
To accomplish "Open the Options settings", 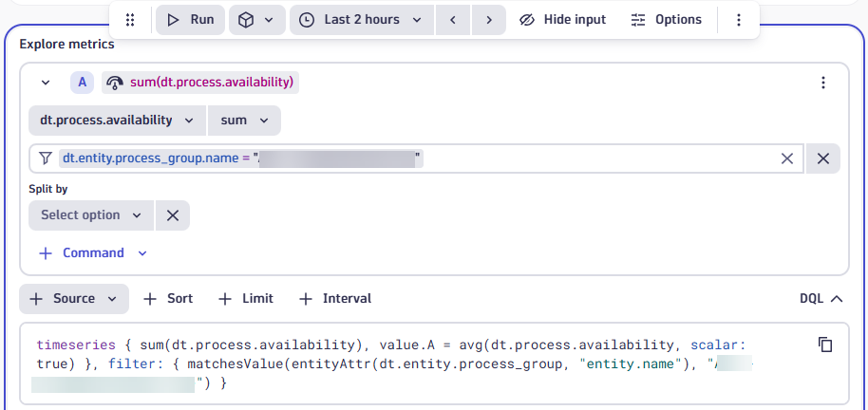I will pos(667,20).
